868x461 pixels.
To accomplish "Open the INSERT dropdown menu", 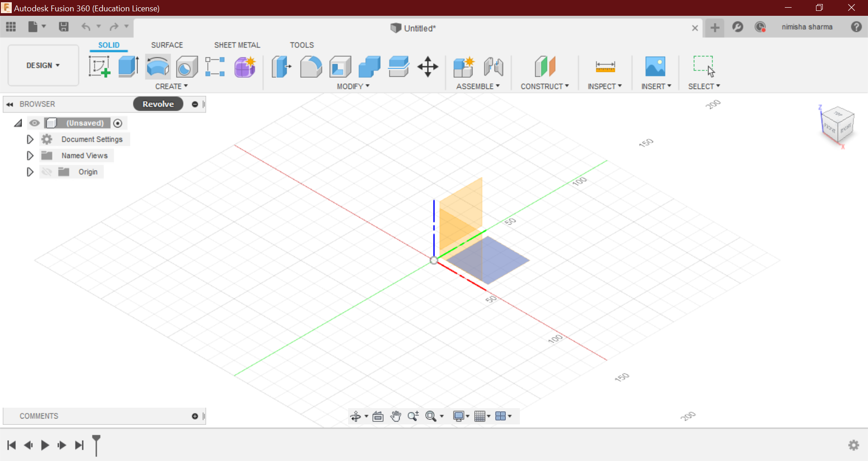I will [x=656, y=86].
